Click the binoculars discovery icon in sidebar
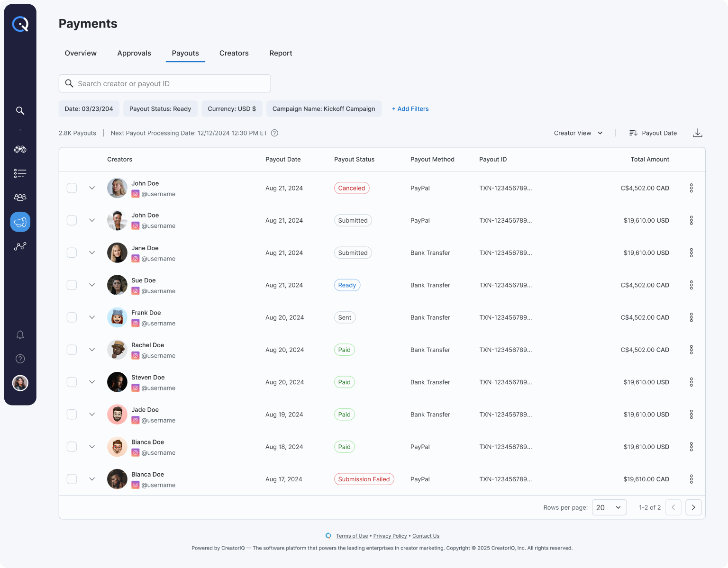The image size is (728, 568). [x=20, y=149]
